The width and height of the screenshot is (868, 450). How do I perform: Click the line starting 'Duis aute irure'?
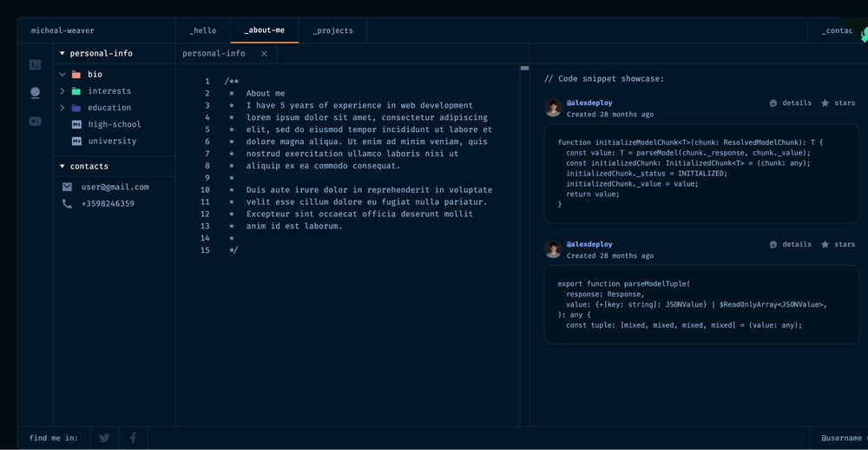click(369, 190)
